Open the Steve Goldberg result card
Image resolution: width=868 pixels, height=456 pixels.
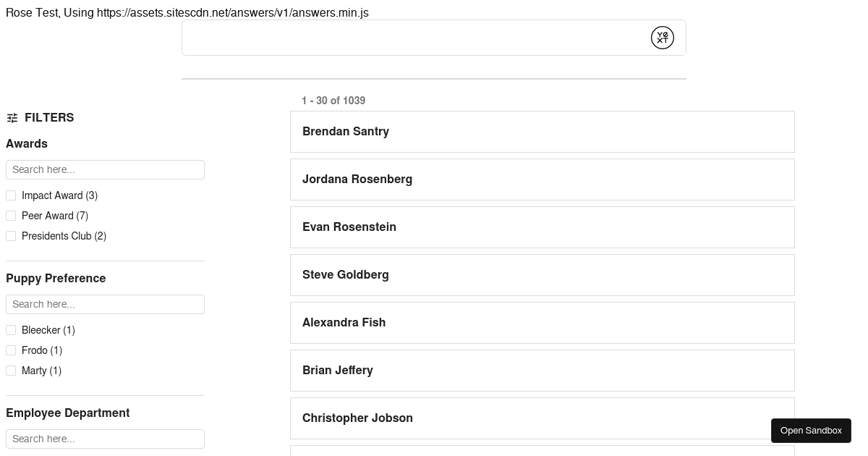(542, 275)
